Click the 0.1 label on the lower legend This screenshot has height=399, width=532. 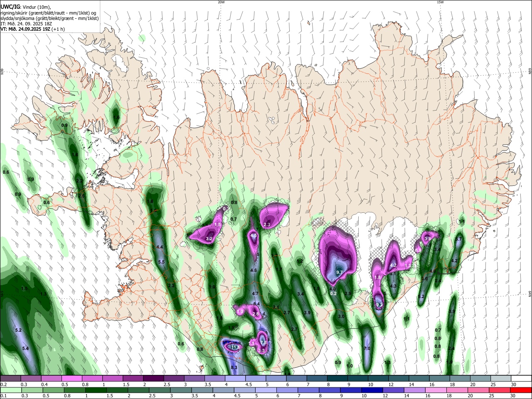click(3, 396)
